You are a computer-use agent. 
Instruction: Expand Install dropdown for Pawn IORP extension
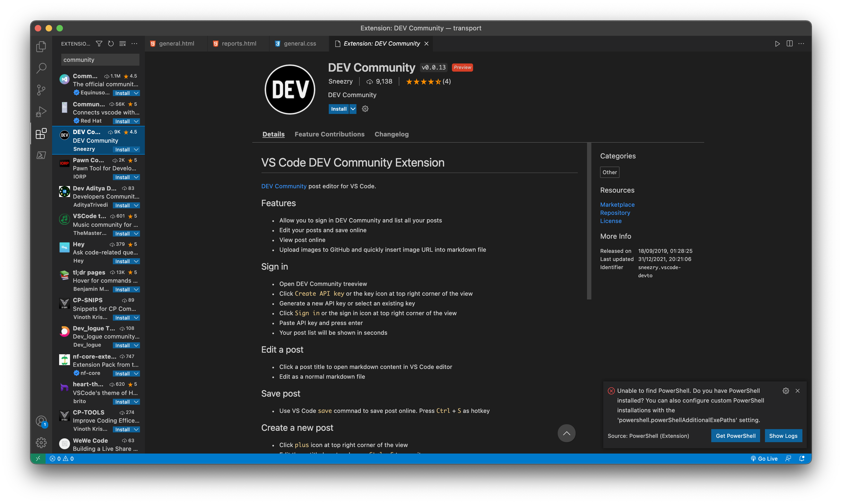coord(136,177)
